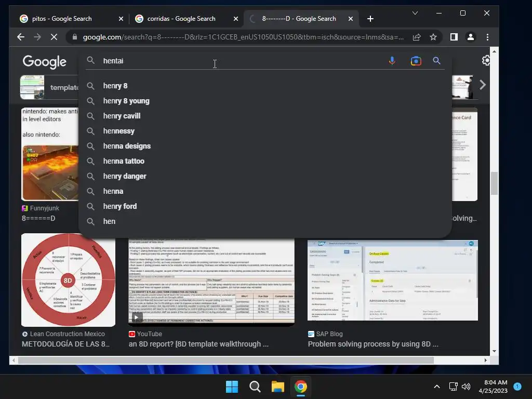
Task: Click the volume speaker tray icon
Action: (x=466, y=387)
